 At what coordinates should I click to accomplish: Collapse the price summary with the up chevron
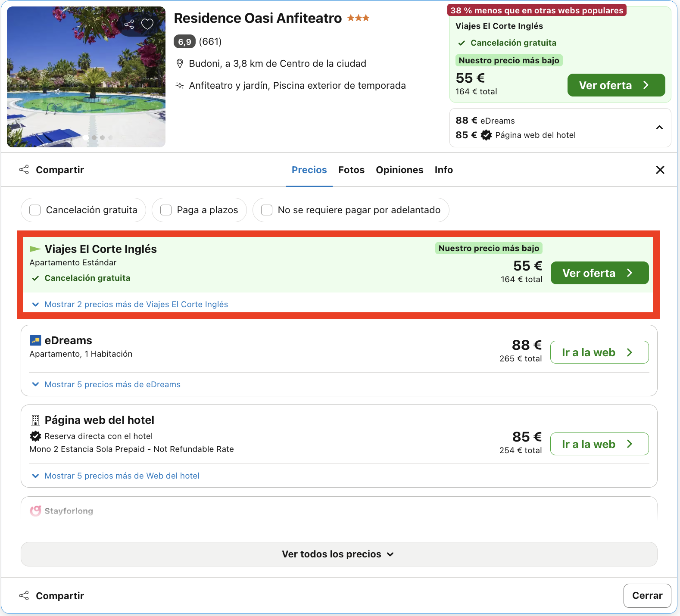pyautogui.click(x=659, y=128)
